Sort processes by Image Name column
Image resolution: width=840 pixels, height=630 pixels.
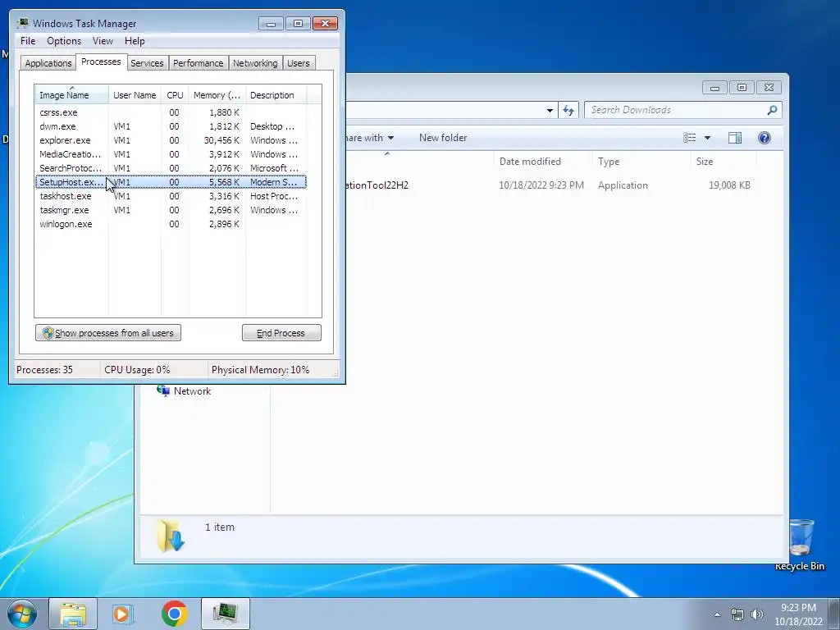[71, 95]
